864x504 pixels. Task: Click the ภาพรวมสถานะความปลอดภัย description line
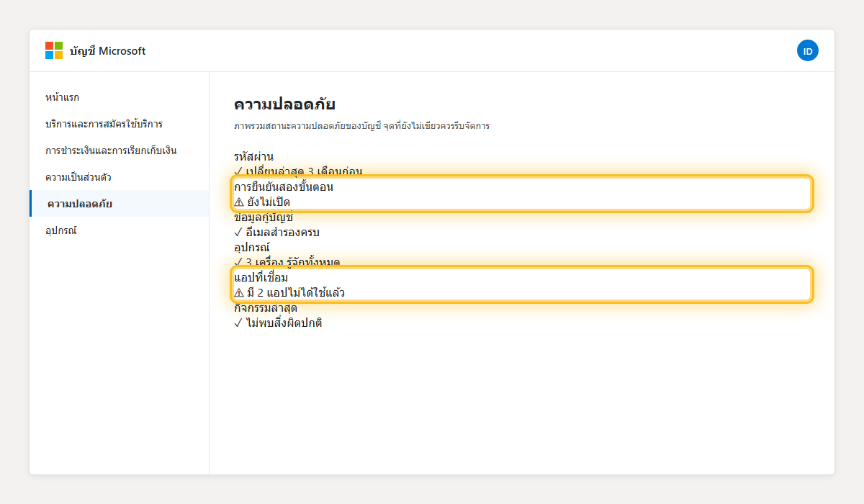[x=361, y=126]
